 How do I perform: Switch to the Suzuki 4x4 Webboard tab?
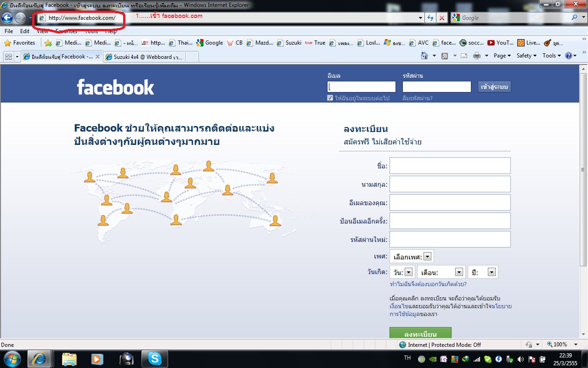pos(143,57)
